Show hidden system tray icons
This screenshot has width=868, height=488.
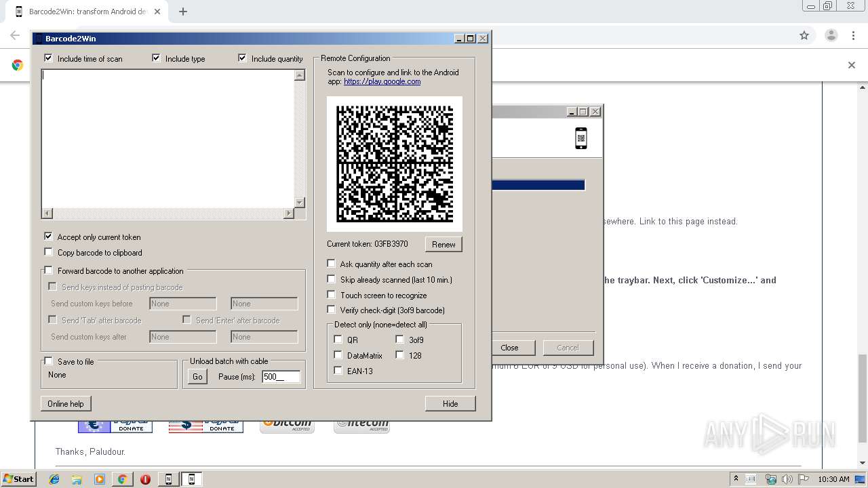[x=736, y=479]
